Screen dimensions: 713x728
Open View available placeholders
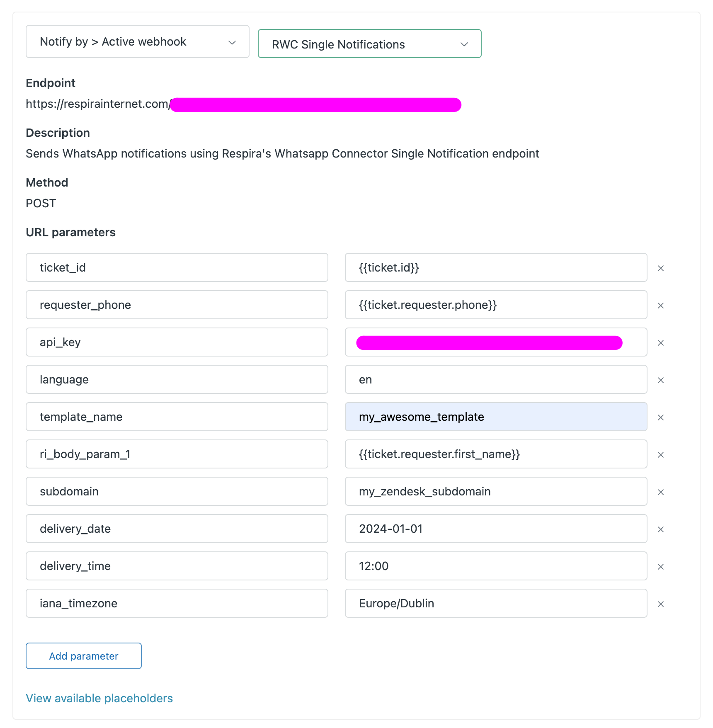99,698
